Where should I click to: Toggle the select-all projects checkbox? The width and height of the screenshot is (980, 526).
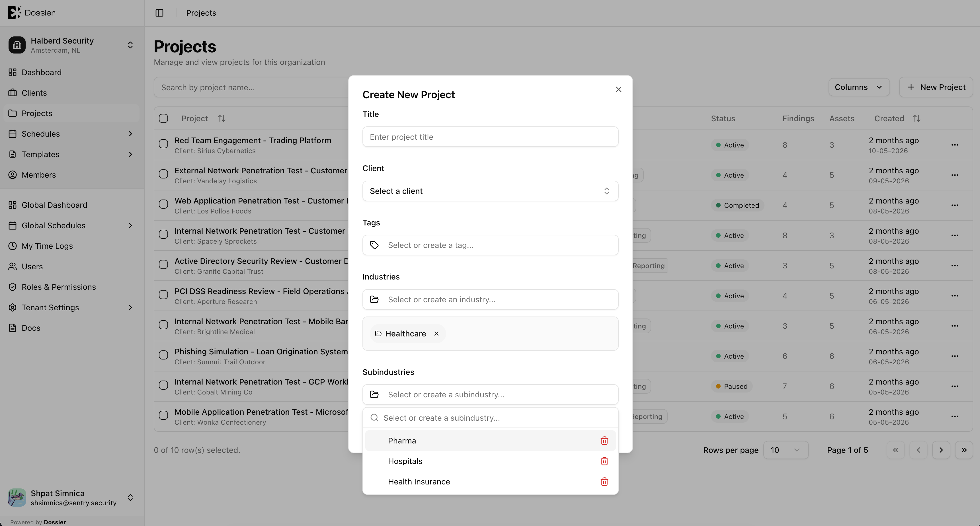tap(164, 119)
